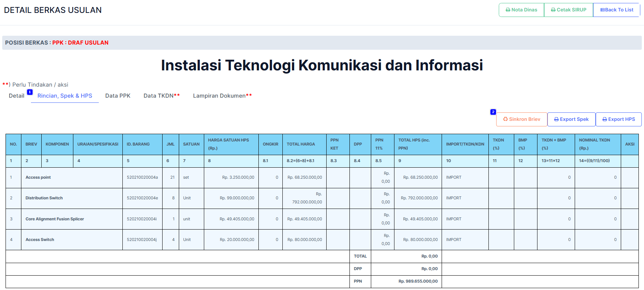This screenshot has height=290, width=644.
Task: Click the Sinkron Briev sync button
Action: [x=522, y=119]
